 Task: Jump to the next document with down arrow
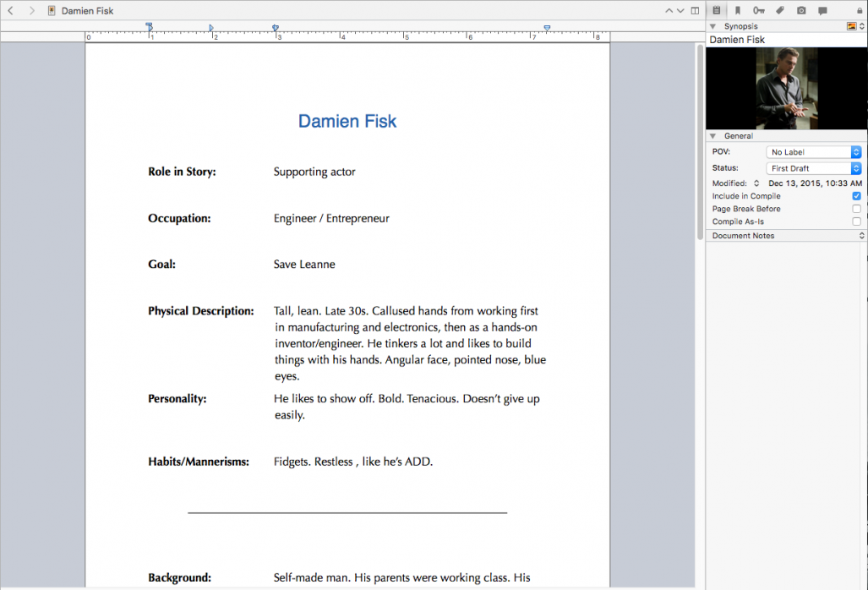(680, 10)
